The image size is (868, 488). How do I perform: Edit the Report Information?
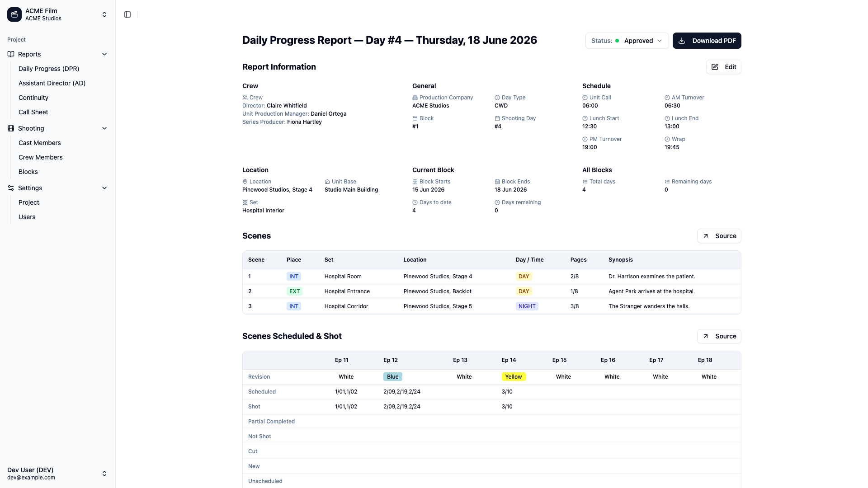pos(723,67)
